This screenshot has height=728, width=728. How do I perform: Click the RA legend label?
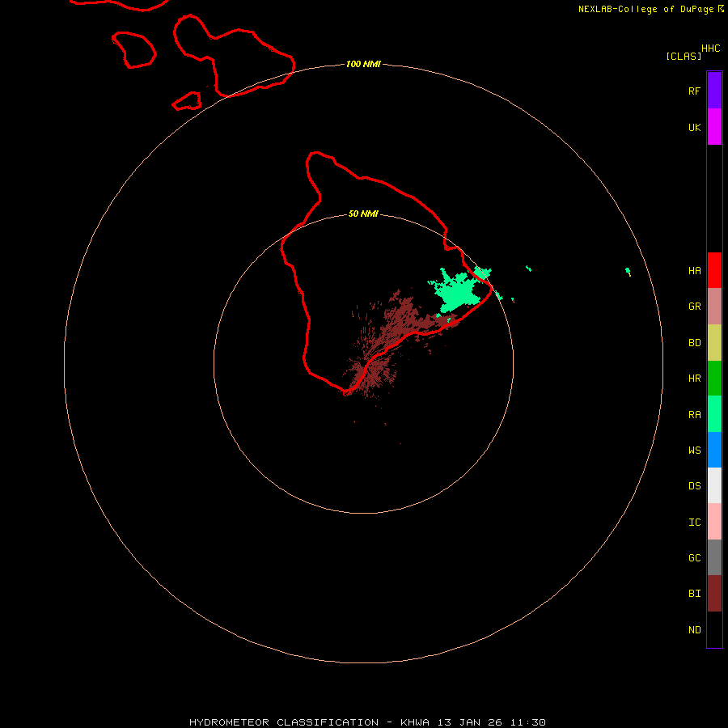(x=694, y=415)
